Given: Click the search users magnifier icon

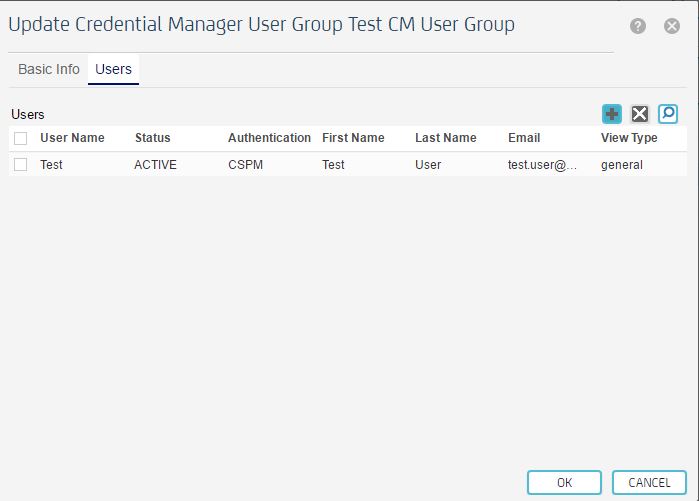Looking at the screenshot, I should point(668,114).
